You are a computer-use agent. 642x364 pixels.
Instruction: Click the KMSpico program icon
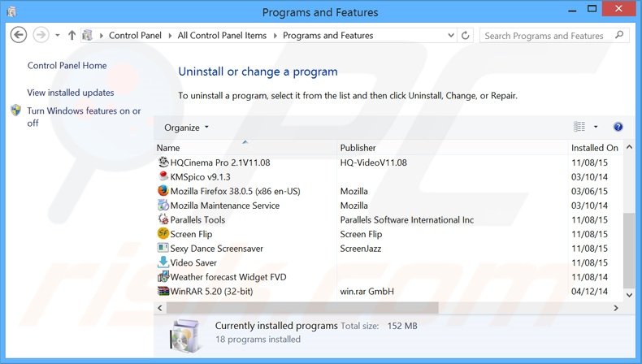pos(163,176)
